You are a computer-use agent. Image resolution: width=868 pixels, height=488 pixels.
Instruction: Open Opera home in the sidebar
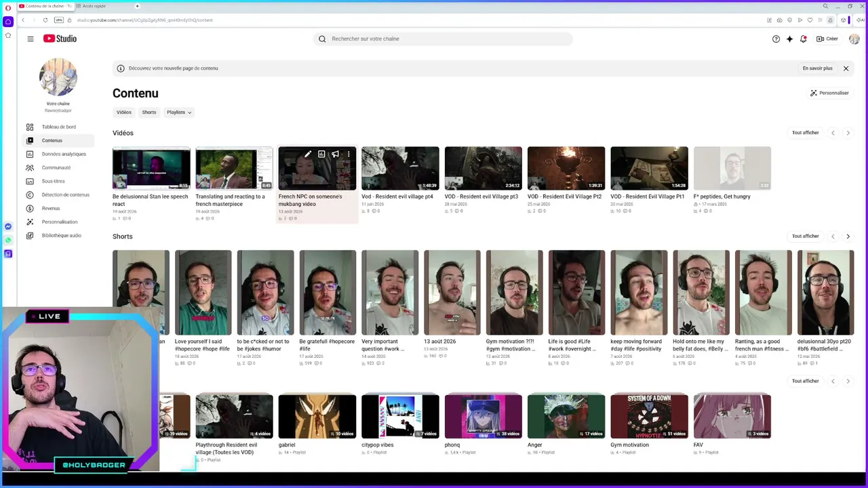click(x=8, y=22)
